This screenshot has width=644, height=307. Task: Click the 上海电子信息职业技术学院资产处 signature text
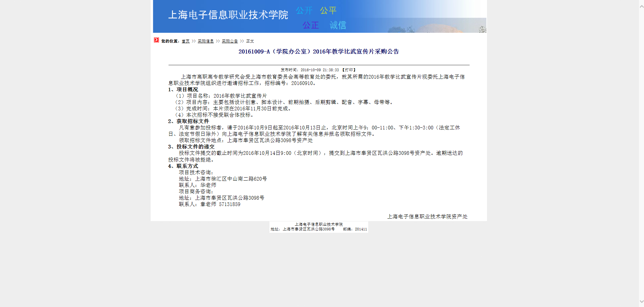point(427,217)
